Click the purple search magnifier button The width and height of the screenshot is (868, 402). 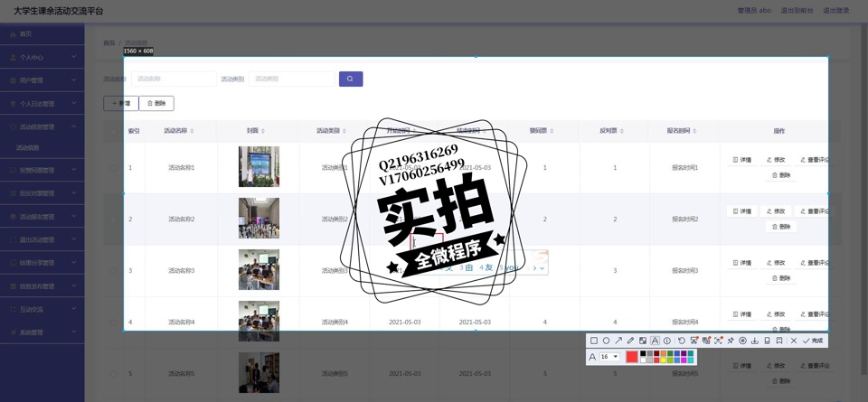click(x=351, y=79)
